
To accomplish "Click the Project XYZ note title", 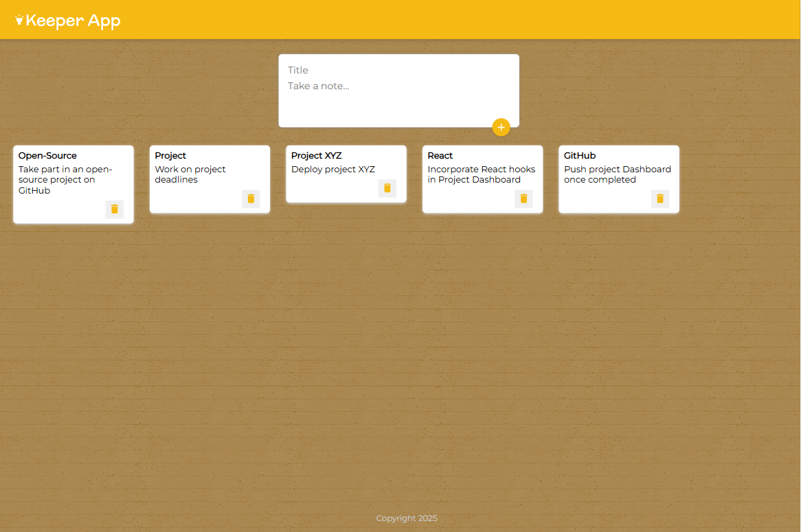I will click(x=316, y=156).
